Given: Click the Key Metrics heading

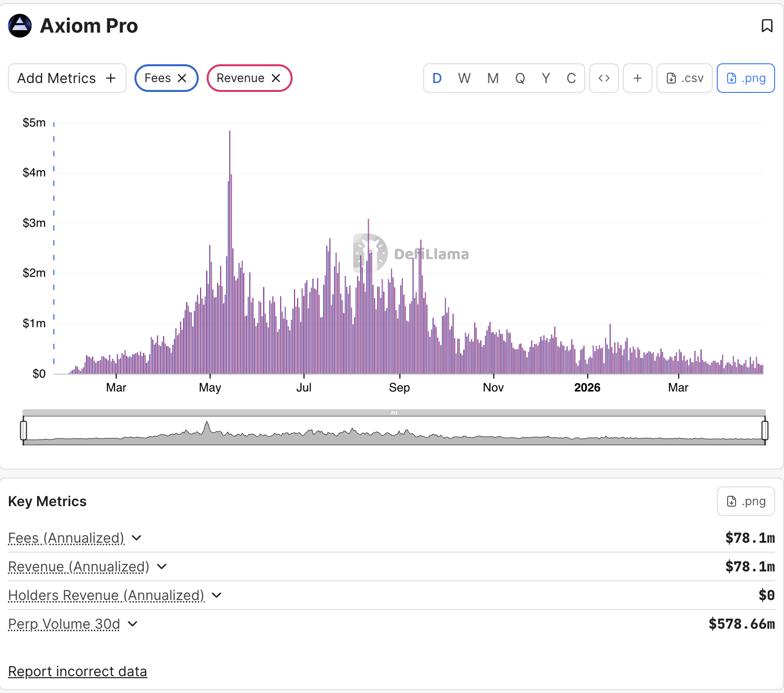Looking at the screenshot, I should [47, 501].
